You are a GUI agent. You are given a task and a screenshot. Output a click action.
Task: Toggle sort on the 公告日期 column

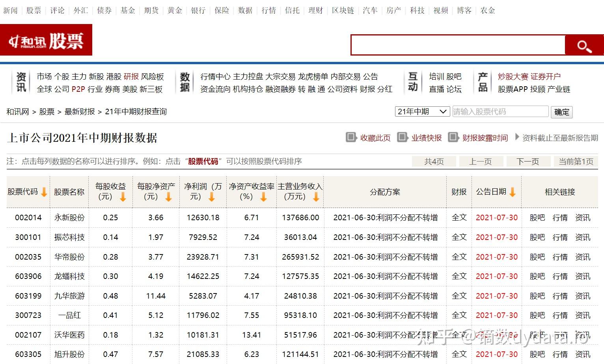point(512,192)
